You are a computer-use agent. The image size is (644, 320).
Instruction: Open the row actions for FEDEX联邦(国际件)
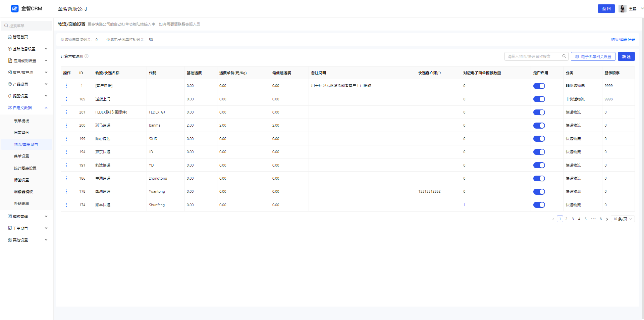click(x=66, y=112)
